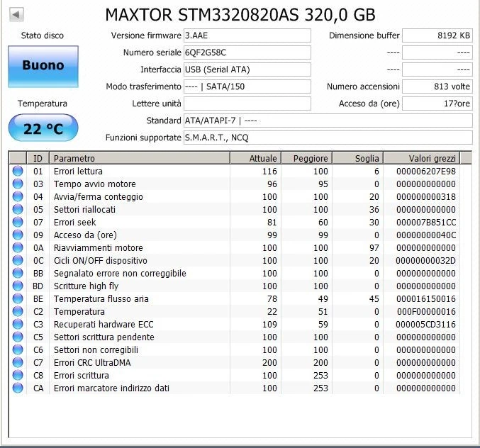
Task: Click the blue status orb for Errori lettura
Action: tap(18, 171)
